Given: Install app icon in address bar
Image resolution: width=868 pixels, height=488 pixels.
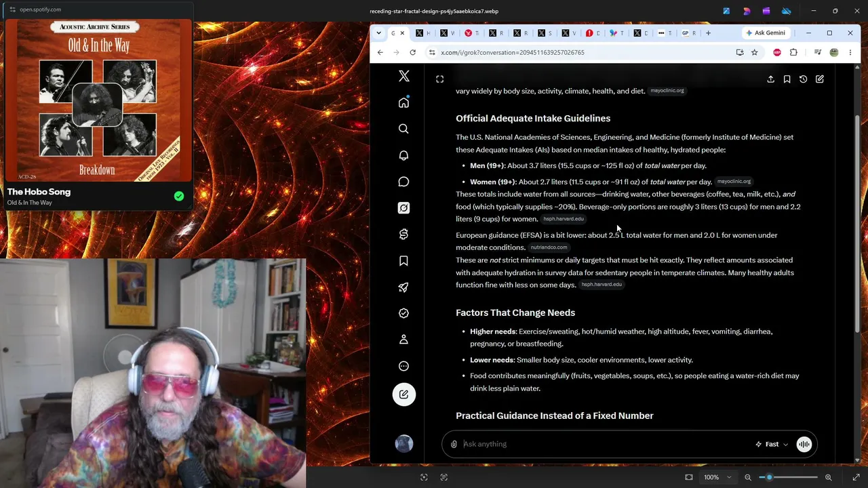Looking at the screenshot, I should (740, 52).
